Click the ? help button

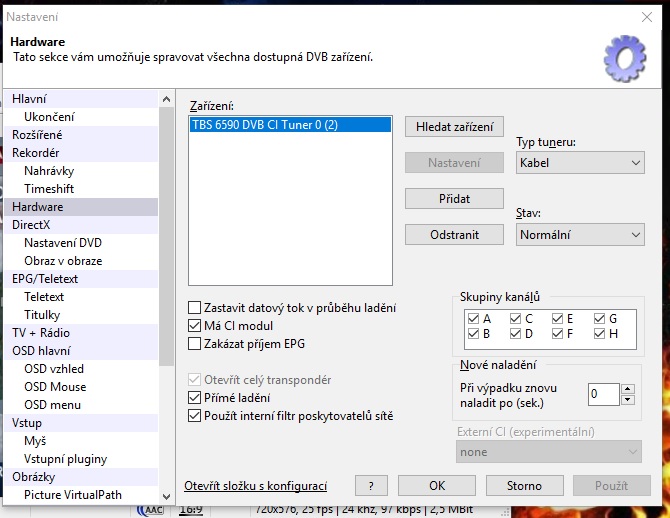(371, 486)
